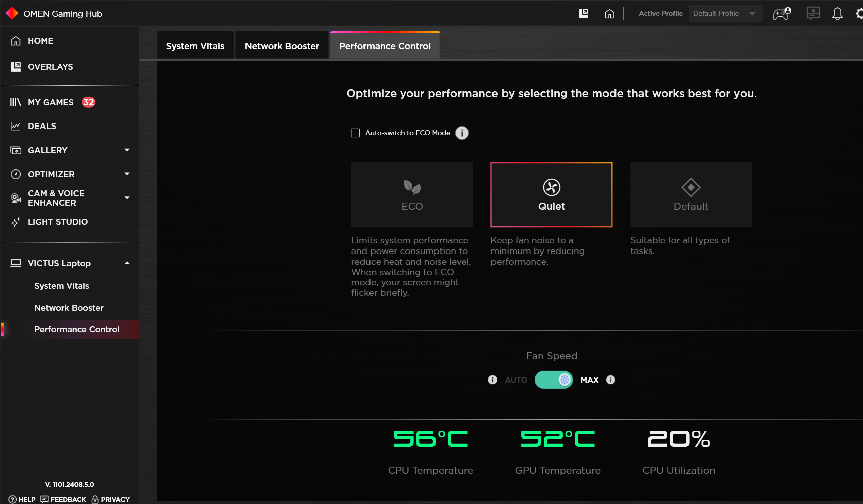863x504 pixels.
Task: Open Network Booster under VICTUS Laptop
Action: (69, 308)
